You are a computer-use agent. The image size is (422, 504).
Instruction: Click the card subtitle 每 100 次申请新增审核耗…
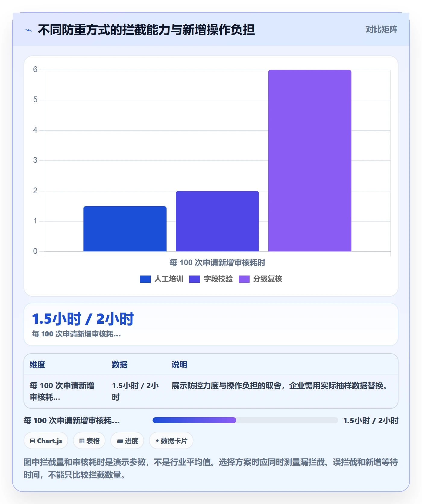(76, 334)
